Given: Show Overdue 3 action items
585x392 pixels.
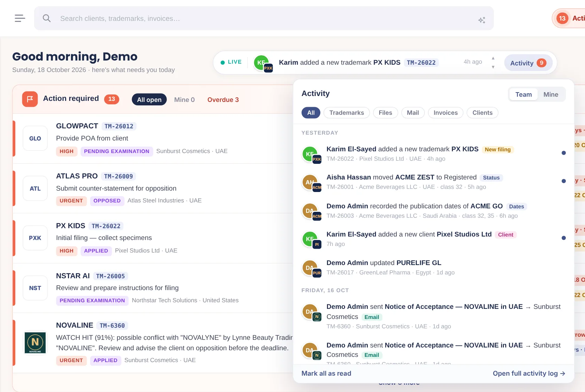Looking at the screenshot, I should point(223,100).
